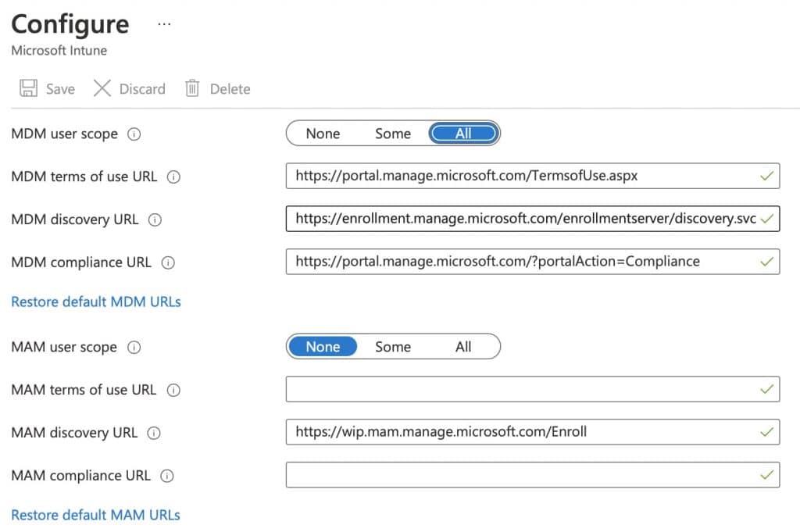Show info for MDM terms of use URL
Image resolution: width=800 pixels, height=532 pixels.
point(173,177)
